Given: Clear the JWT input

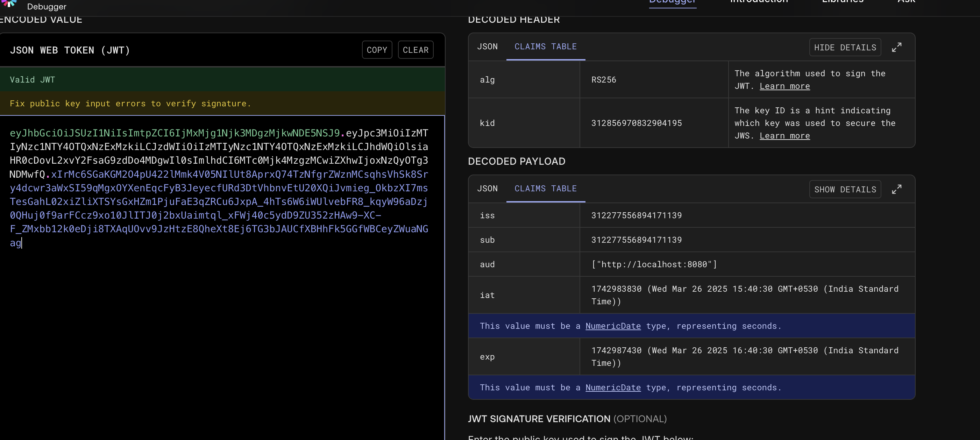Looking at the screenshot, I should [416, 50].
